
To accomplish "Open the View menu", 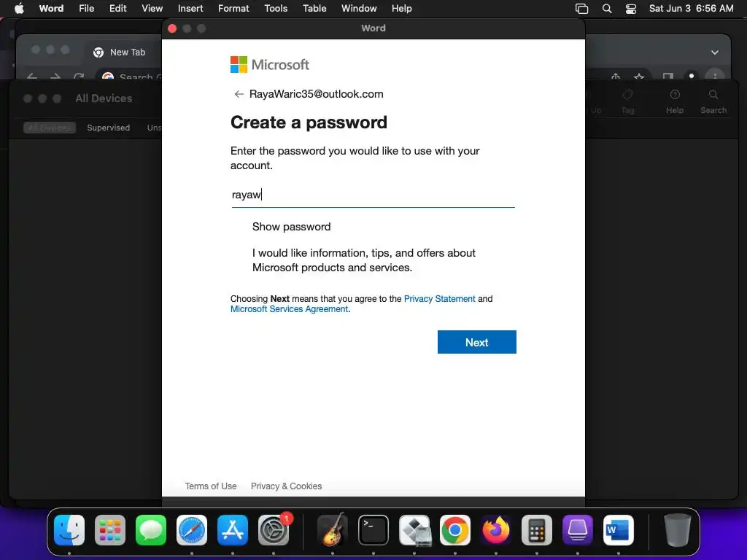I will click(152, 9).
